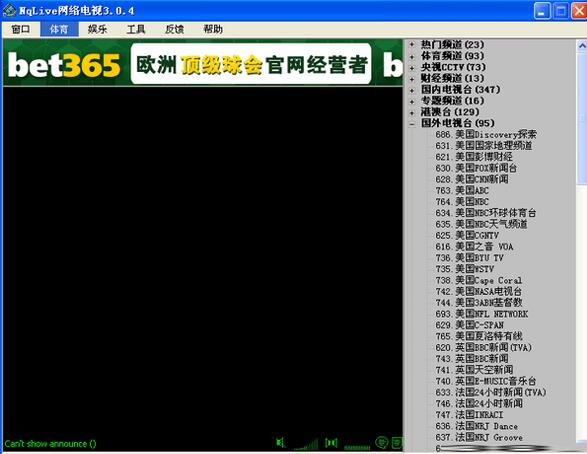Select channel 693 美国NFL NETWORK

482,314
